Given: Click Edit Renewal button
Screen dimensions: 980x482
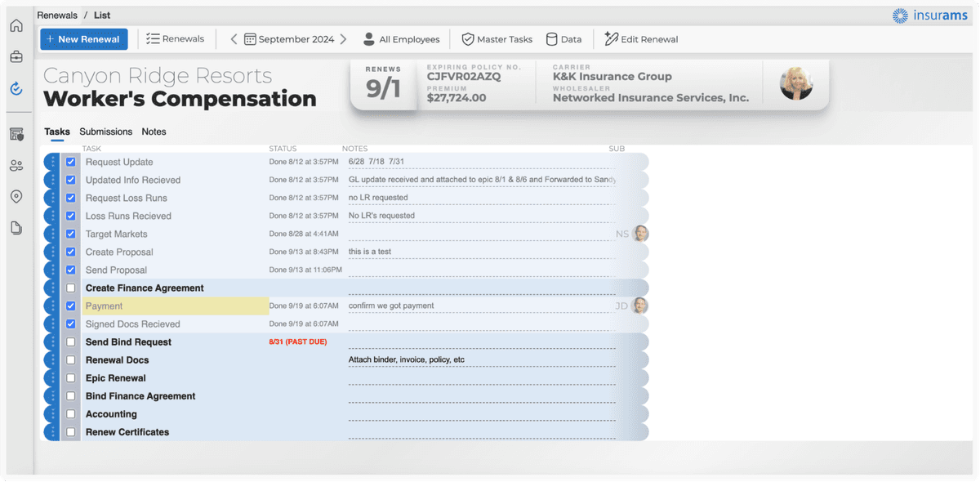Looking at the screenshot, I should [641, 39].
